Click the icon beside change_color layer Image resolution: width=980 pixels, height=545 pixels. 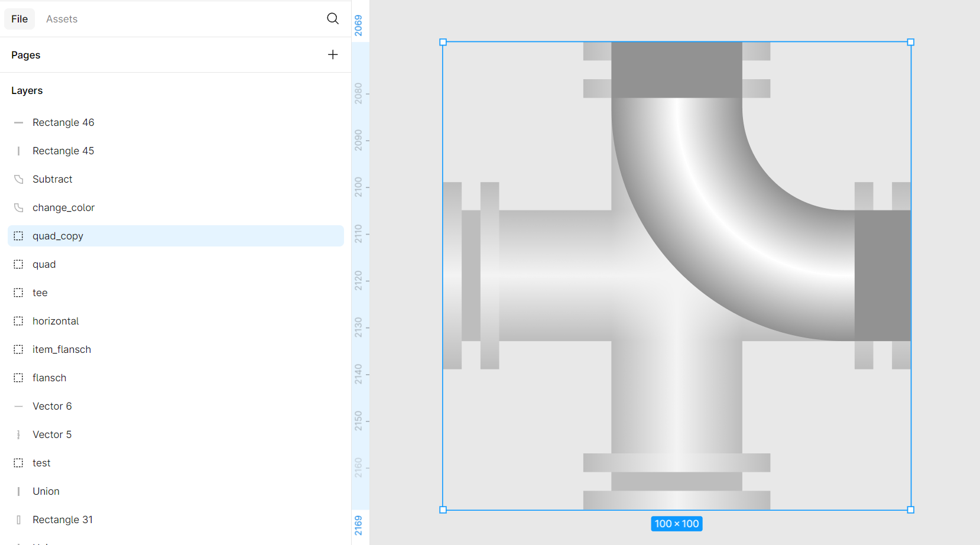coord(19,207)
